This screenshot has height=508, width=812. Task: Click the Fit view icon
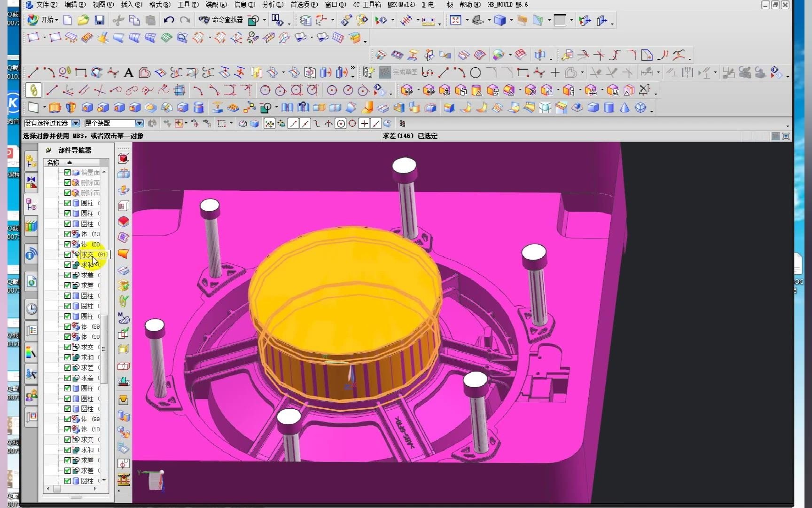coord(455,20)
